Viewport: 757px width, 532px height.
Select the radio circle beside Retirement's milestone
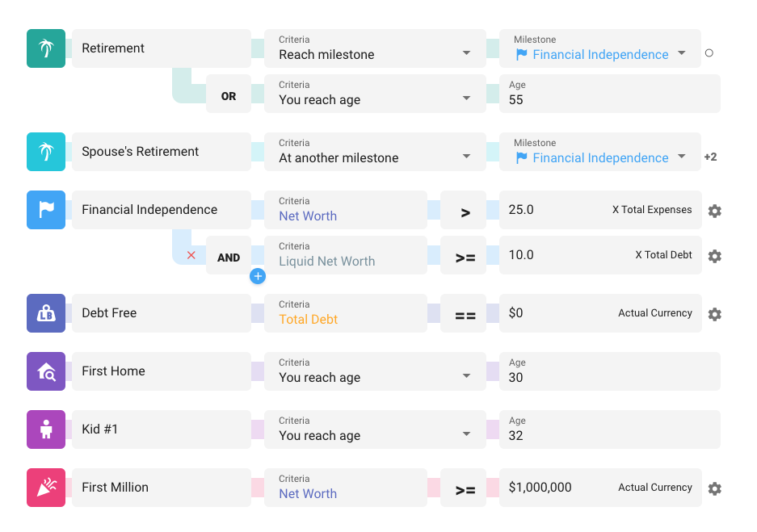tap(709, 52)
